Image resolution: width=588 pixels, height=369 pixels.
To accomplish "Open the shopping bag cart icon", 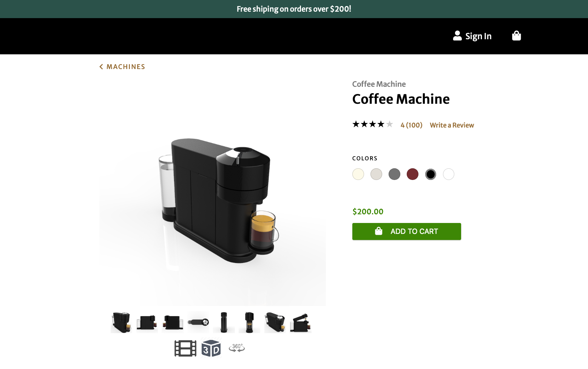I will (x=516, y=36).
